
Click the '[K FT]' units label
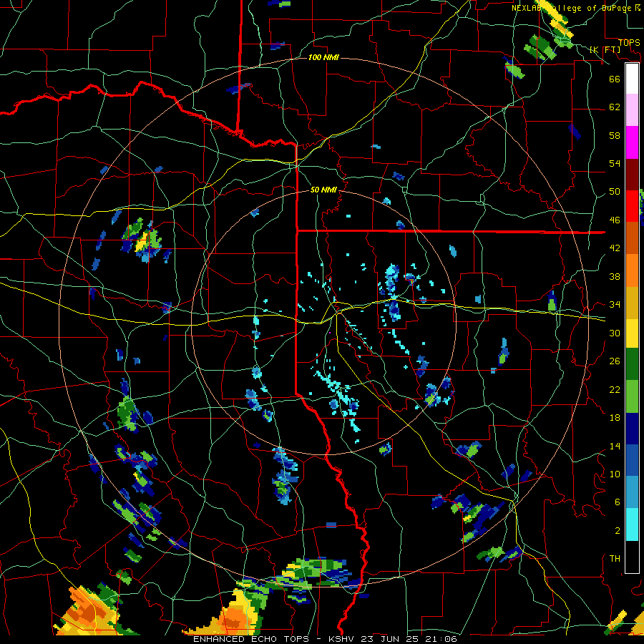click(x=605, y=49)
